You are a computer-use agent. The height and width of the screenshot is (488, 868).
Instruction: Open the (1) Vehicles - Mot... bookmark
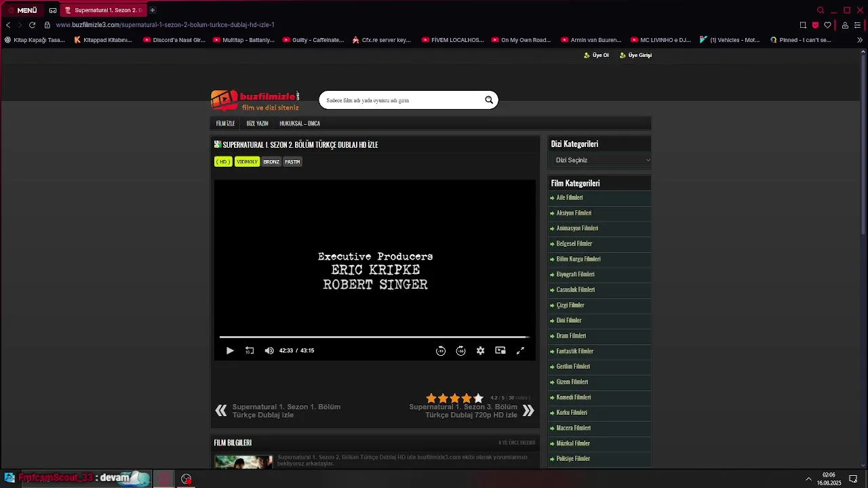click(x=730, y=40)
